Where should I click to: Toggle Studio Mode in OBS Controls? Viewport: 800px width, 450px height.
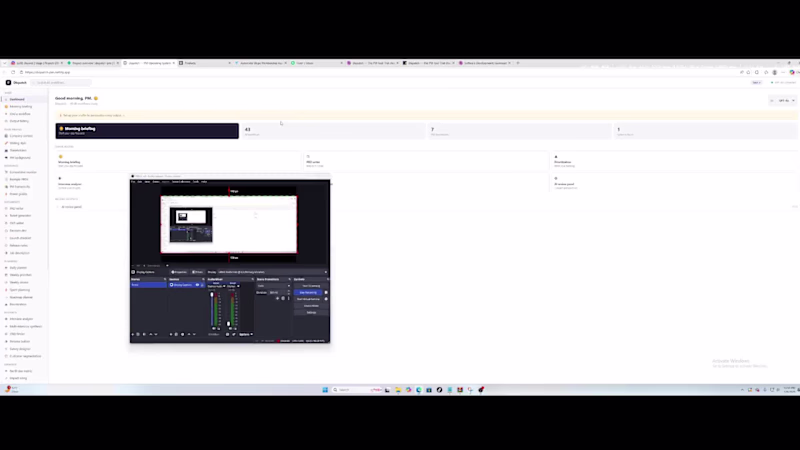(x=311, y=306)
